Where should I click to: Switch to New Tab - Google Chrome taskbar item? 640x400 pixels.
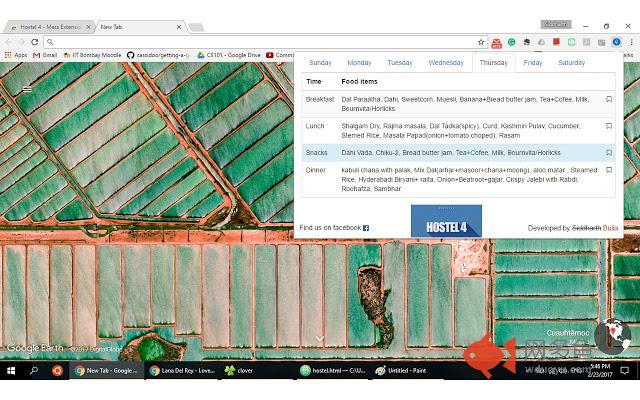click(x=106, y=370)
